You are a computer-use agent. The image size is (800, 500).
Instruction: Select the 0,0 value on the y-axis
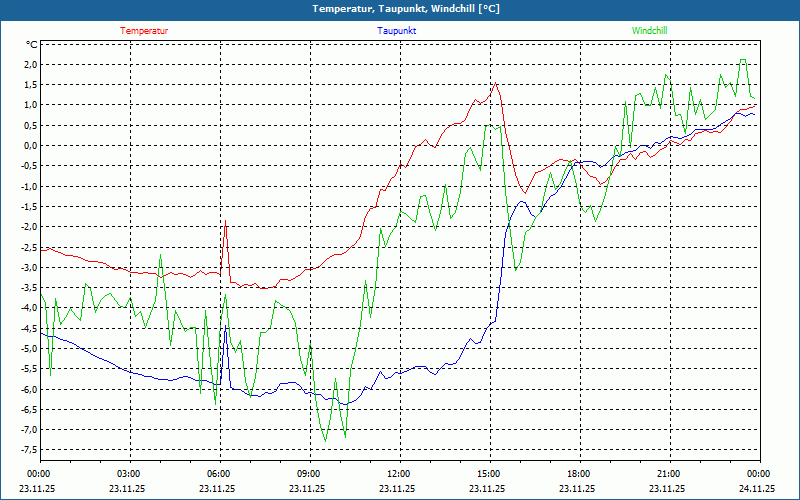[x=29, y=146]
